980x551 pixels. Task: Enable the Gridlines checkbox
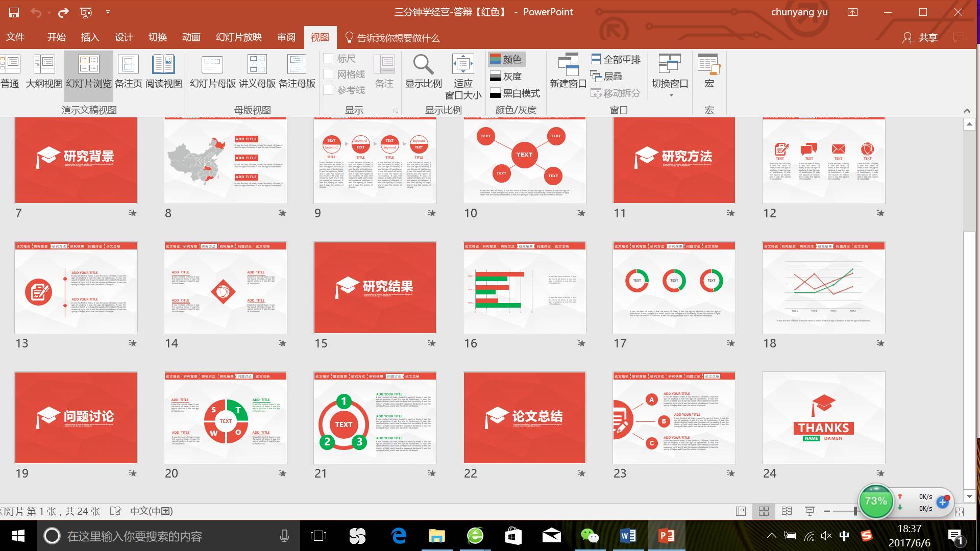(x=329, y=74)
